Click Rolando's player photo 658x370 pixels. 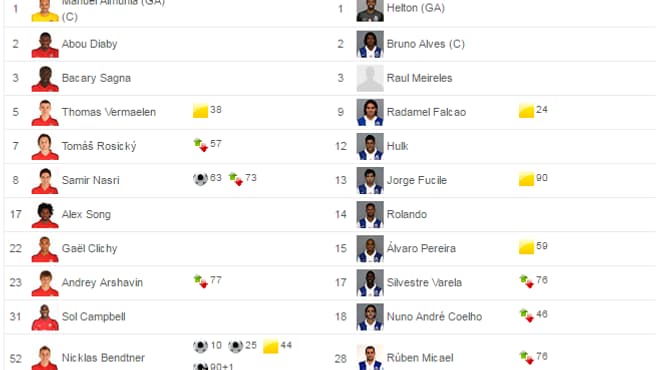click(370, 214)
